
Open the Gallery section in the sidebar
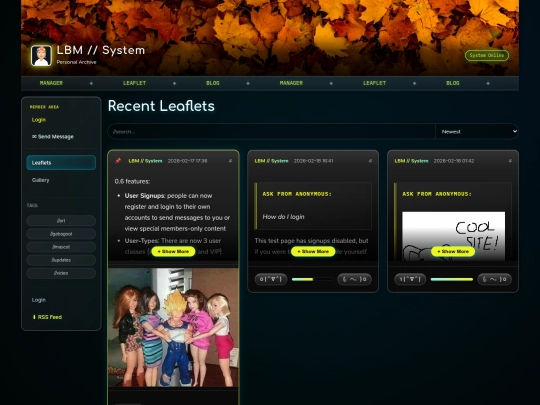pyautogui.click(x=61, y=180)
